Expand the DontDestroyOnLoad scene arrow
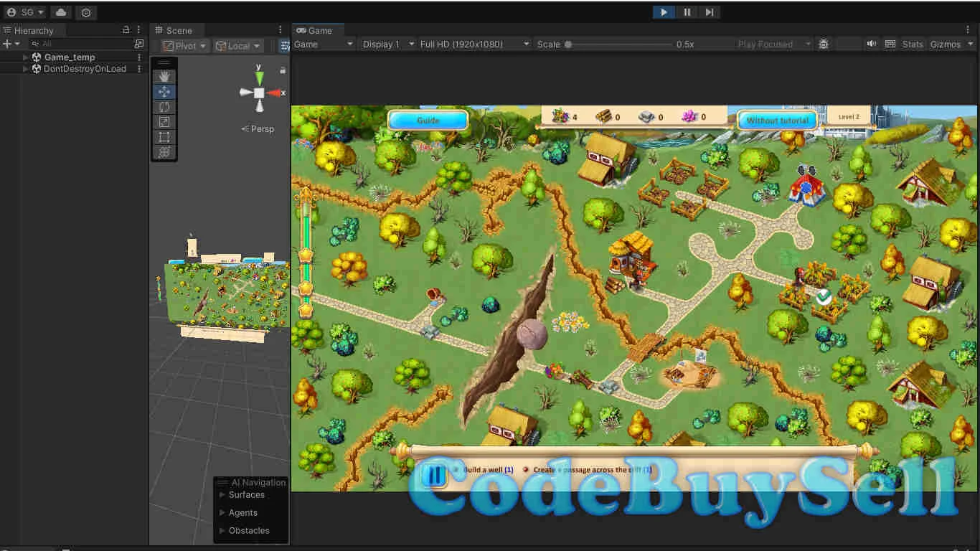The height and width of the screenshot is (551, 980). [x=26, y=69]
